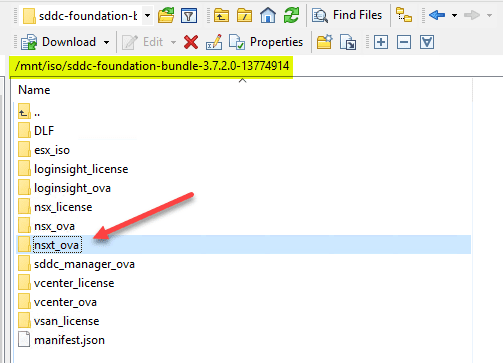Click the Select All triangle icon

point(427,42)
